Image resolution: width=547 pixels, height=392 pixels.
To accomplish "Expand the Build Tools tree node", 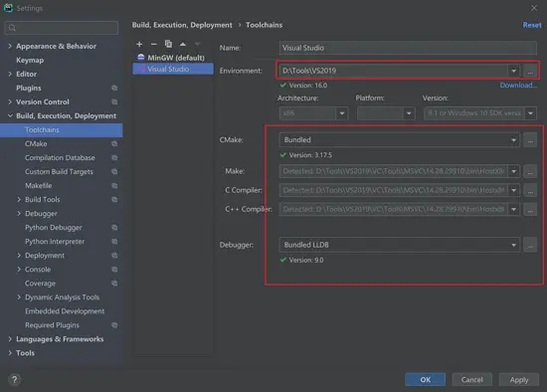I will 19,200.
